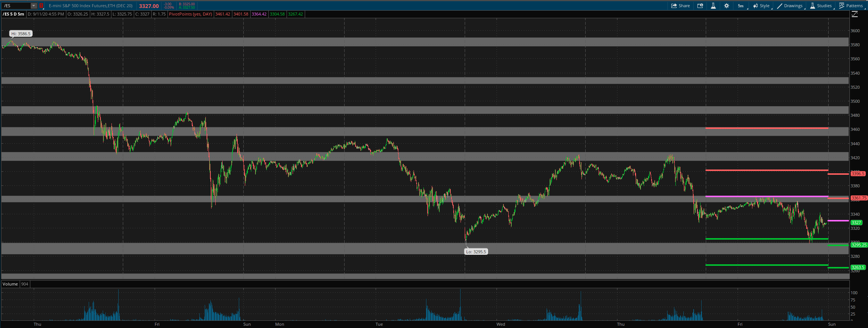Click pivot value 3401.58 in header
This screenshot has width=868, height=328.
[x=241, y=14]
